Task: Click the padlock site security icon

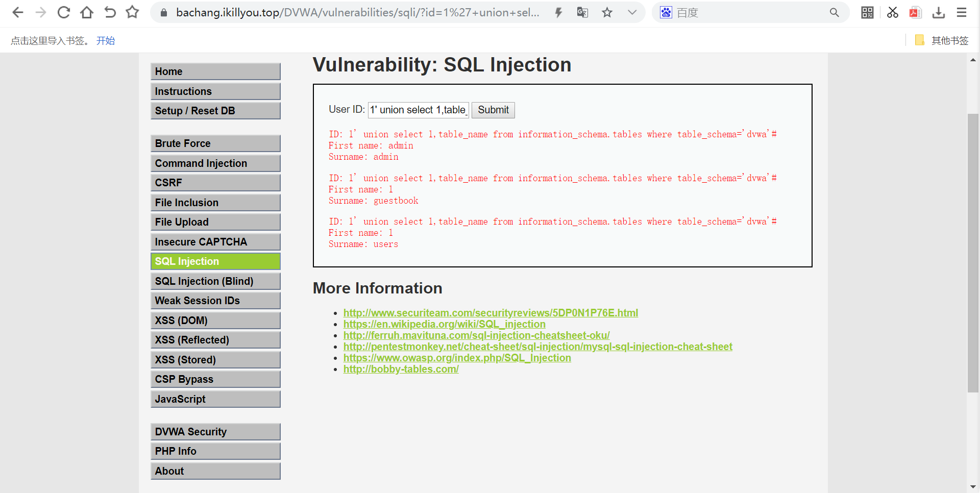Action: click(x=164, y=13)
